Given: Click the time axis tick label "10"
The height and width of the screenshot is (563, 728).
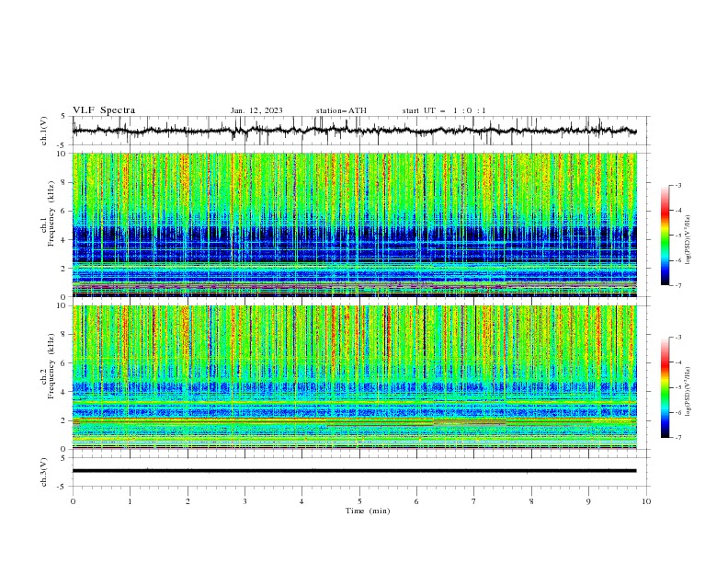Looking at the screenshot, I should pos(646,501).
